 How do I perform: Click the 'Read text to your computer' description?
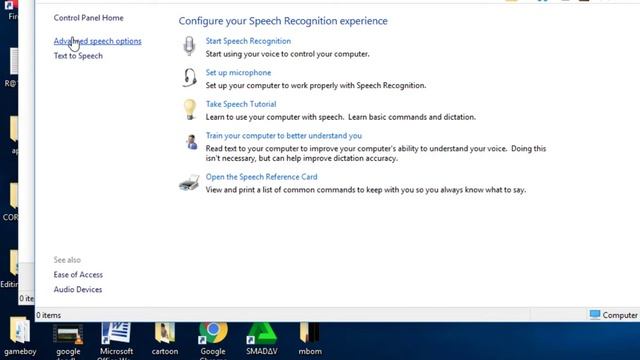376,153
